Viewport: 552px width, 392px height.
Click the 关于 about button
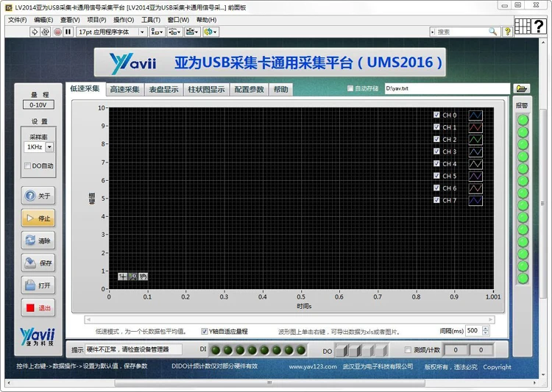tap(38, 196)
